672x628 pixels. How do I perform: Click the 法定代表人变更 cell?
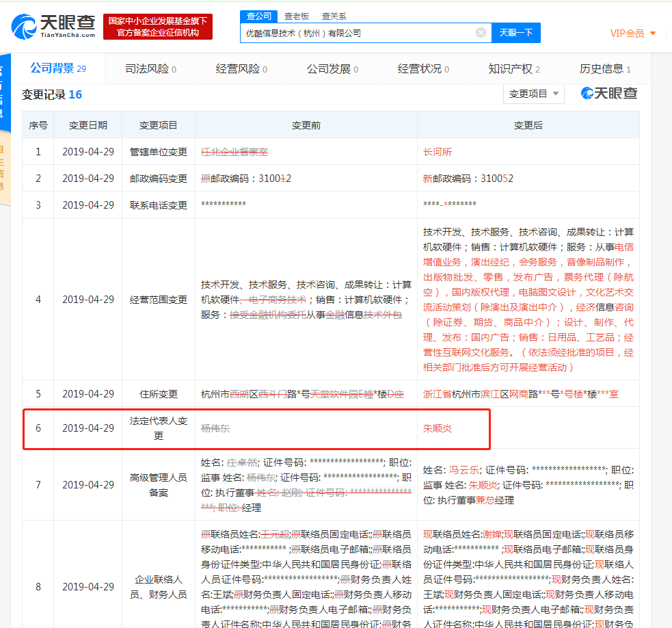[159, 428]
